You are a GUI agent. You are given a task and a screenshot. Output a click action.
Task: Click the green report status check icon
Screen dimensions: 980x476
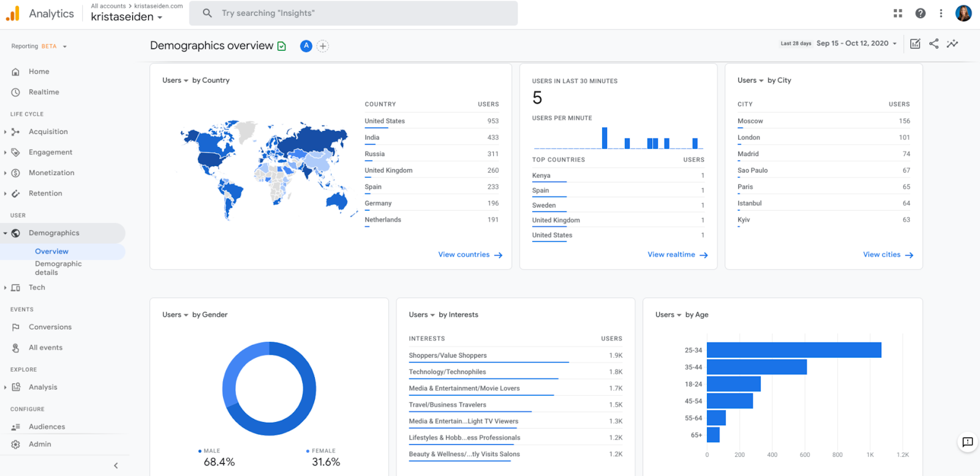(282, 46)
